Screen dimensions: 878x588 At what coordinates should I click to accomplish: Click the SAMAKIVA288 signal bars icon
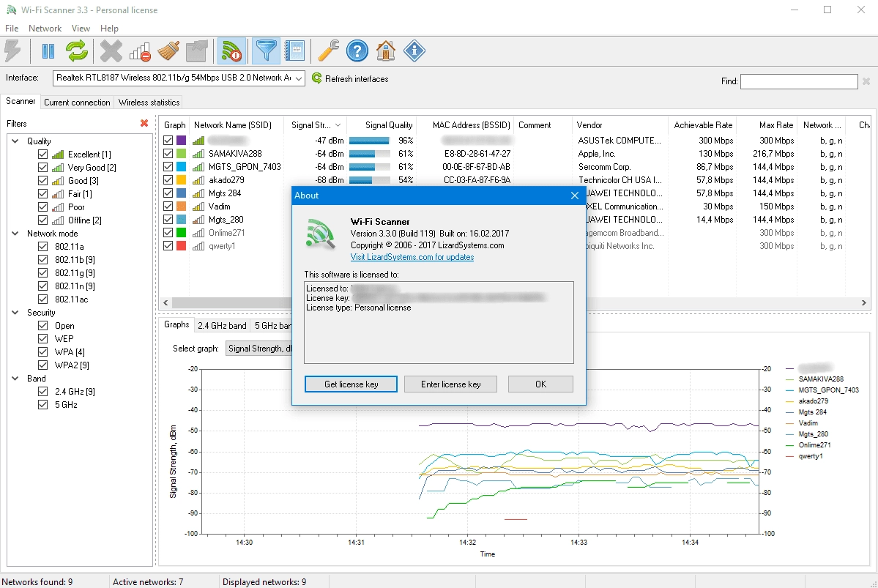point(198,154)
